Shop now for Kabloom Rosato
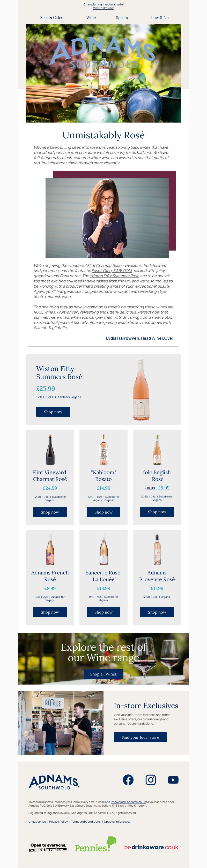This screenshot has width=207, height=868. 103,512
